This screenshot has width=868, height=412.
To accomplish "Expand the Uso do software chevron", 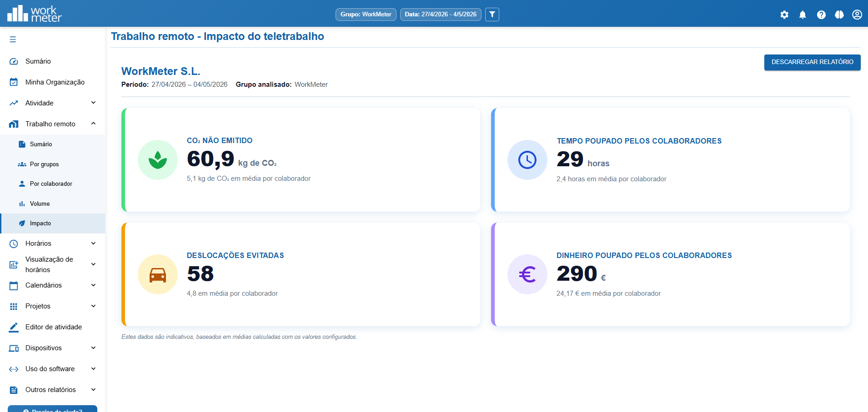I will click(x=93, y=369).
